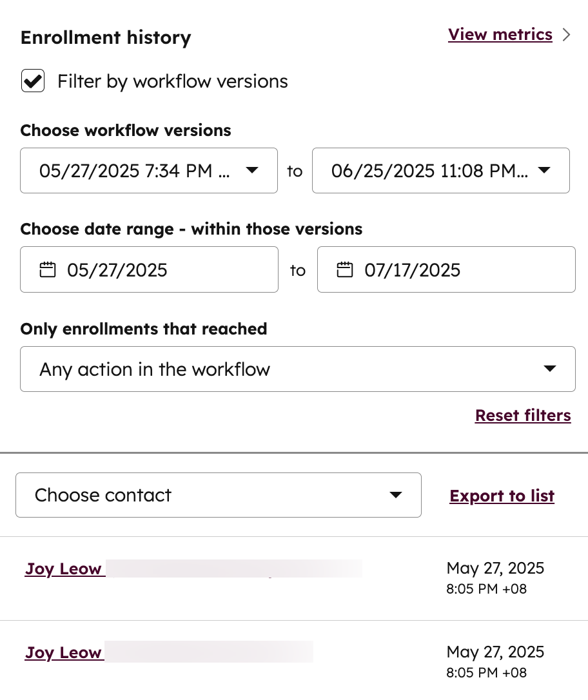Click the View metrics link
The height and width of the screenshot is (700, 588).
tap(500, 34)
